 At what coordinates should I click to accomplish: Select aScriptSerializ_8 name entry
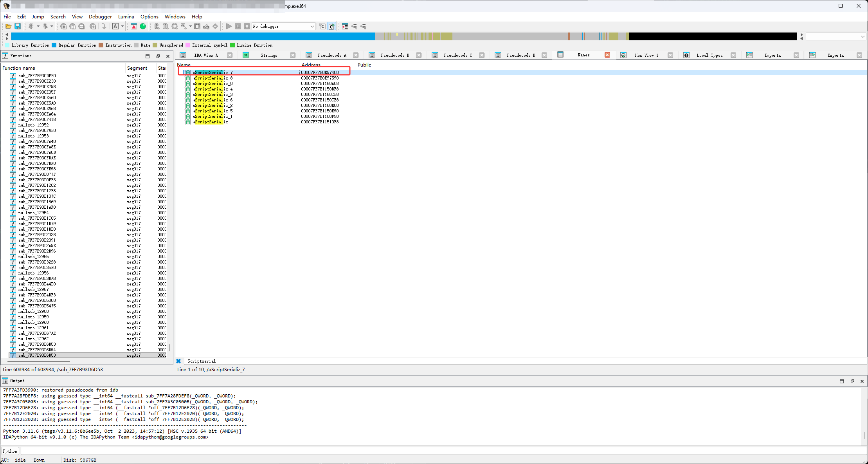(213, 78)
